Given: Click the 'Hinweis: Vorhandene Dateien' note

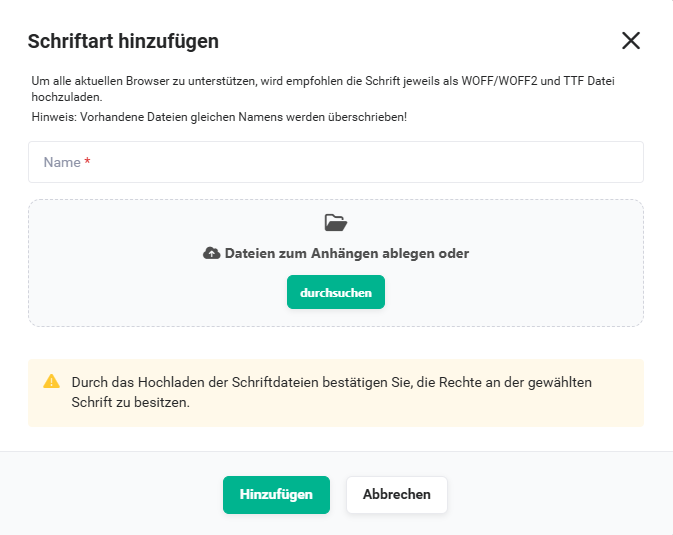Looking at the screenshot, I should click(x=219, y=117).
